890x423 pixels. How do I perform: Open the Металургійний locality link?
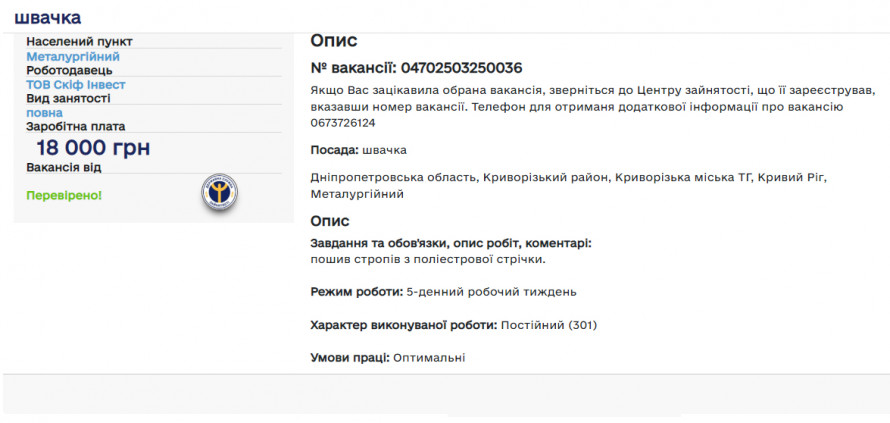click(x=72, y=57)
